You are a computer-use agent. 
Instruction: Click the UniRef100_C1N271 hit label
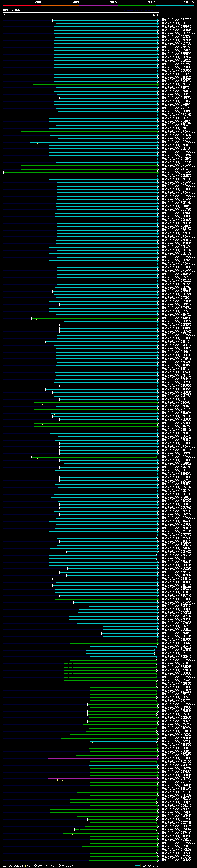click(177, 626)
